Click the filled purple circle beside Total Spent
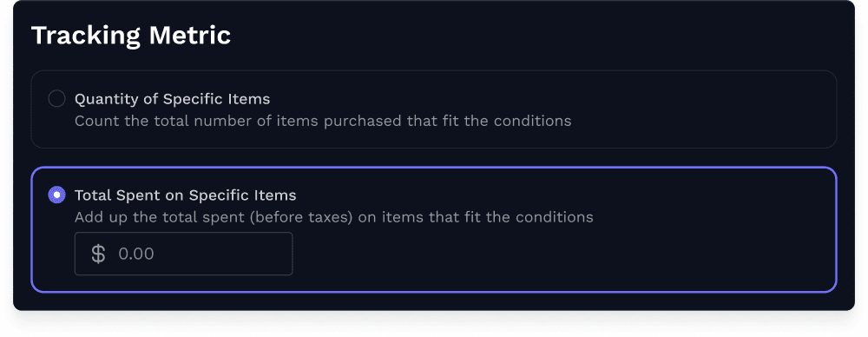This screenshot has height=337, width=868. tap(56, 195)
